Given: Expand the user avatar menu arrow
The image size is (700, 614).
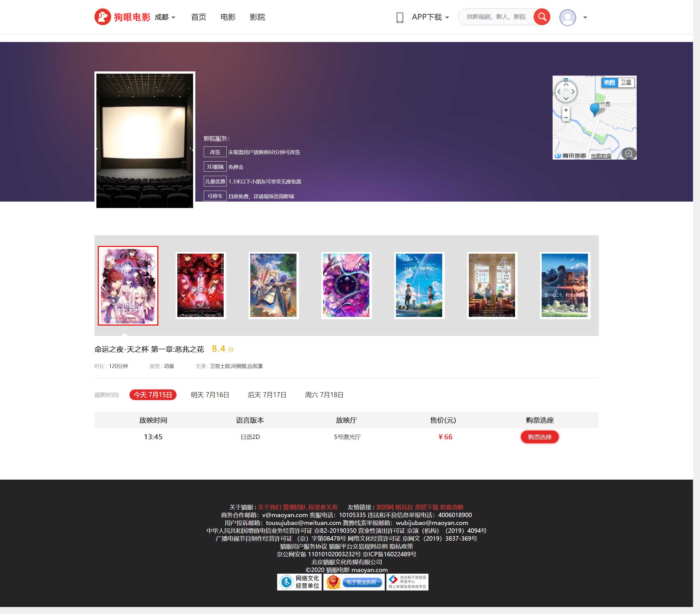Looking at the screenshot, I should 585,17.
